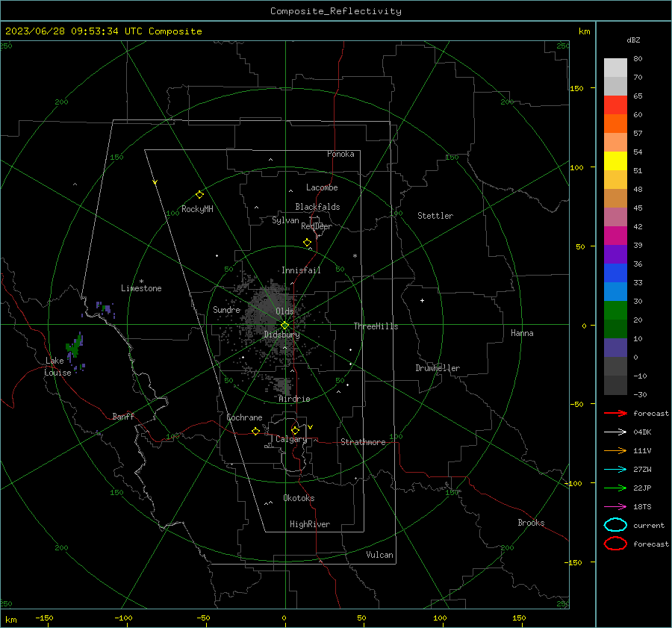
Task: Click the Airdrie city label
Action: click(x=294, y=399)
